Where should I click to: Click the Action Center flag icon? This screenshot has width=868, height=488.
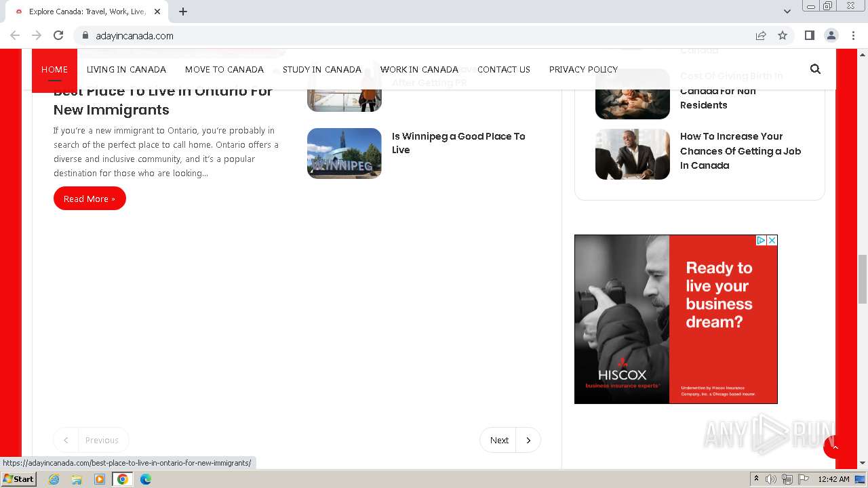pyautogui.click(x=804, y=479)
